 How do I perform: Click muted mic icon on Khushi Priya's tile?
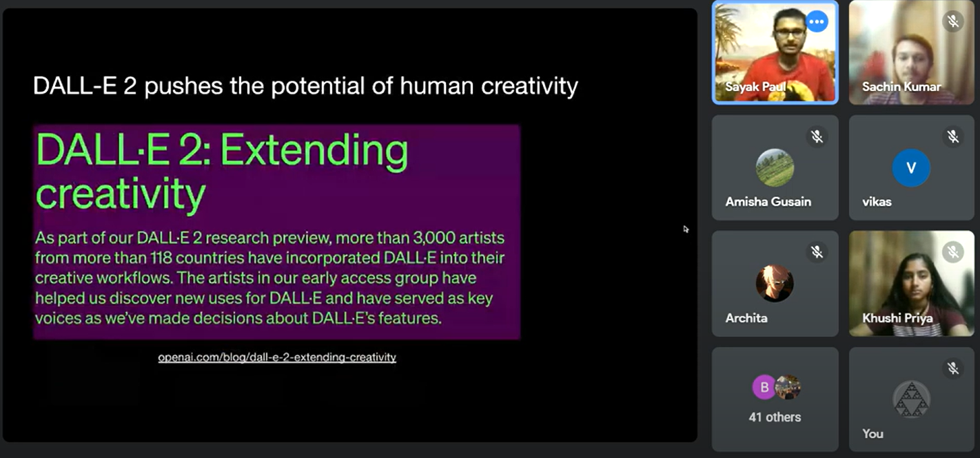click(x=952, y=252)
